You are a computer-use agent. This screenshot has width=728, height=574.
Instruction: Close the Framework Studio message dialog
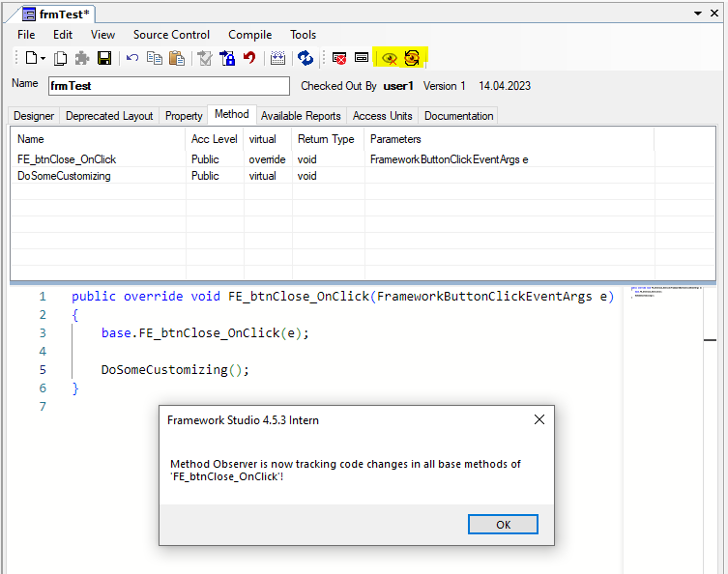coord(539,420)
